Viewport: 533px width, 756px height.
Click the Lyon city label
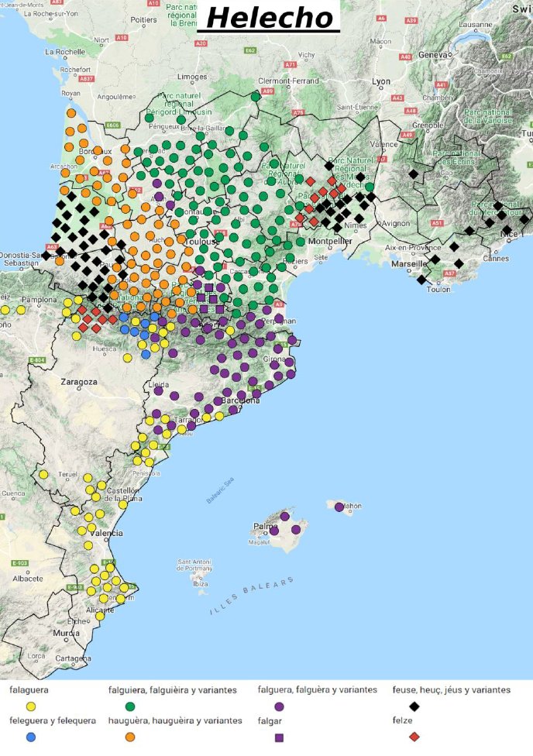click(381, 81)
